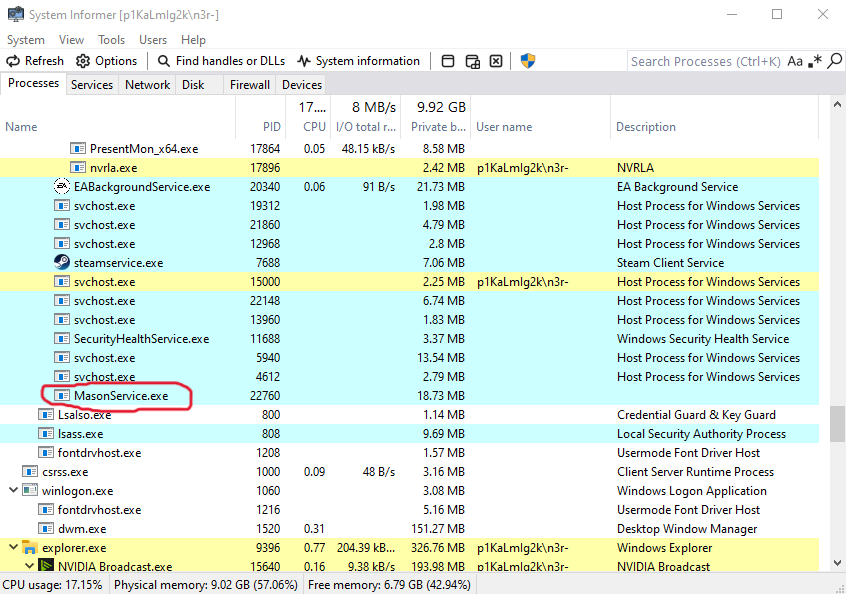The image size is (846, 594).
Task: Select fontdrvhost.exe with PID 1208
Action: [x=410, y=453]
